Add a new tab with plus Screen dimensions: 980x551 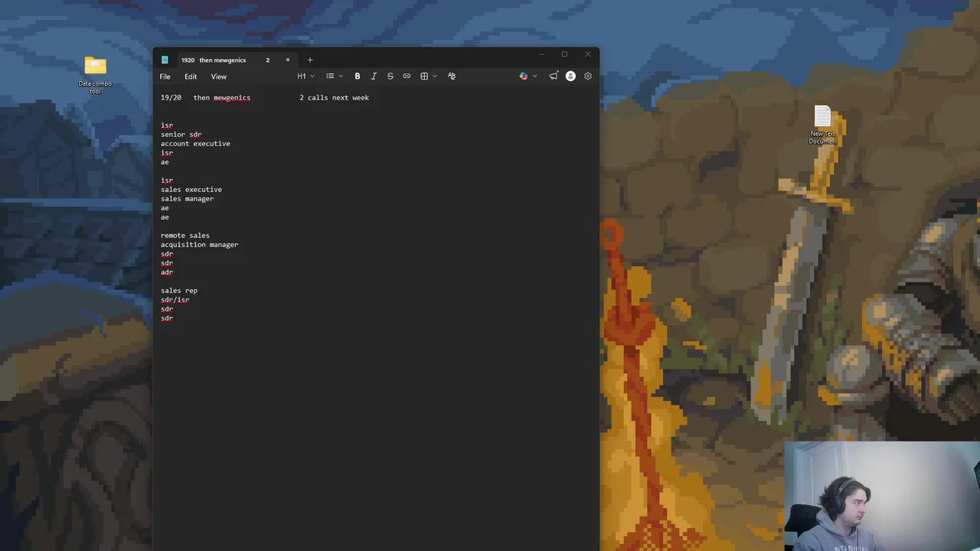pos(310,60)
